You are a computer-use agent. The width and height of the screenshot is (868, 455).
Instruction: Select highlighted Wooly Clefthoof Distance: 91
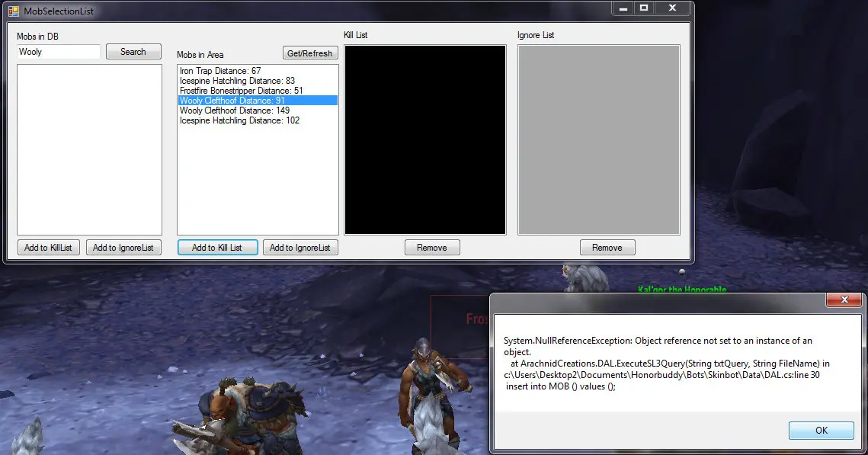point(232,101)
